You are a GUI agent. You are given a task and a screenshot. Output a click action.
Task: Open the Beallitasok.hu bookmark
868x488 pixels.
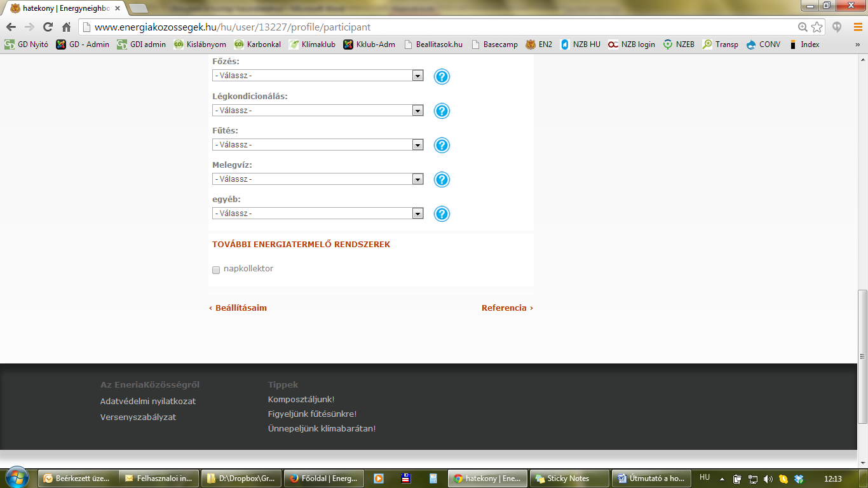[433, 44]
